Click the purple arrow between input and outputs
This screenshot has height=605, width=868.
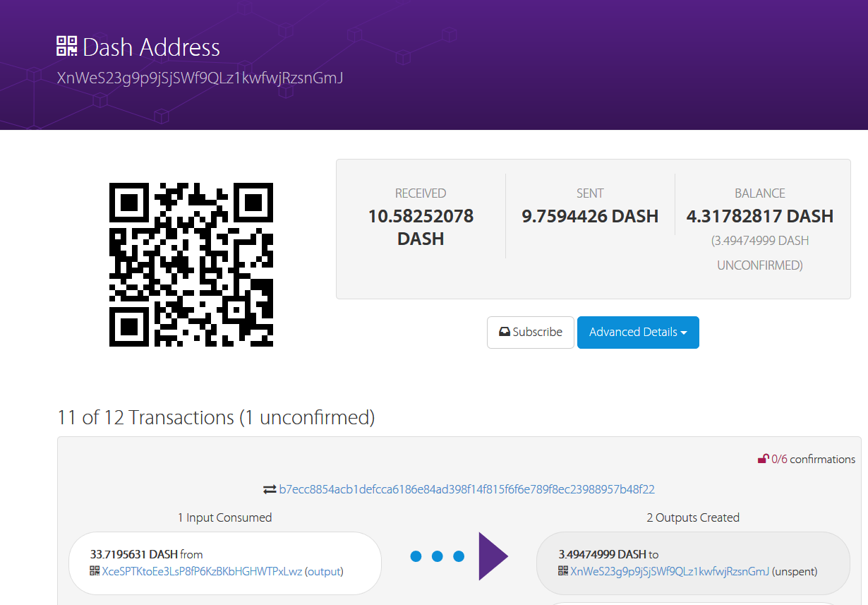click(493, 556)
